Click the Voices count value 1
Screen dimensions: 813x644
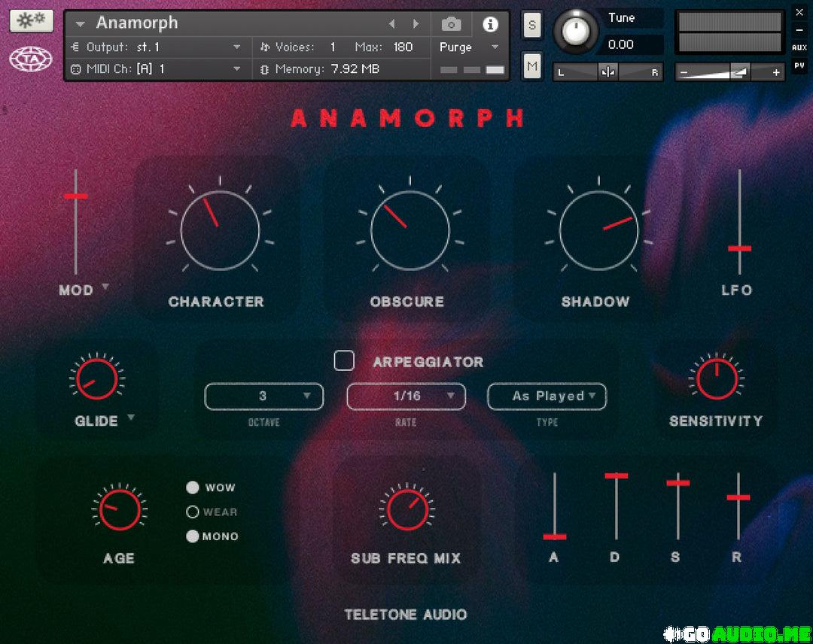click(x=333, y=47)
